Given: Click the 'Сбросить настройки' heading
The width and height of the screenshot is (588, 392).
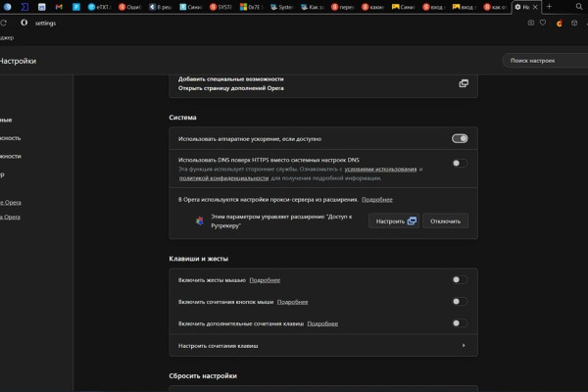Looking at the screenshot, I should 203,376.
